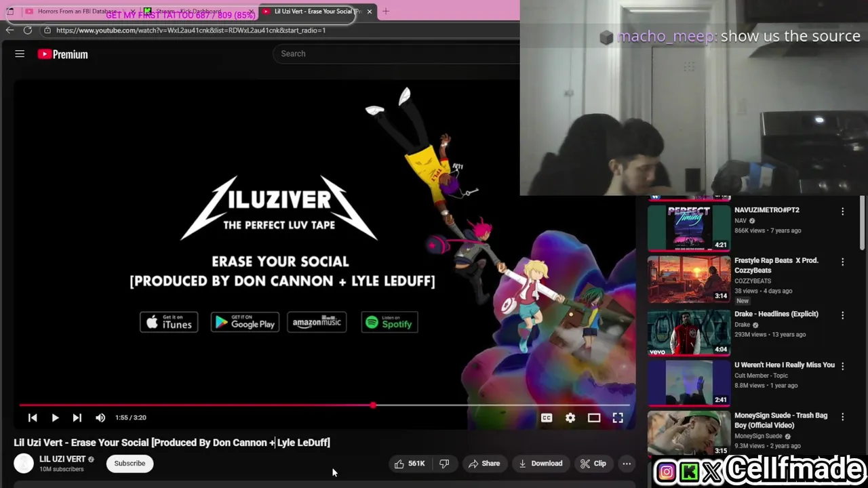868x488 pixels.
Task: Skip to next video in player
Action: click(77, 418)
